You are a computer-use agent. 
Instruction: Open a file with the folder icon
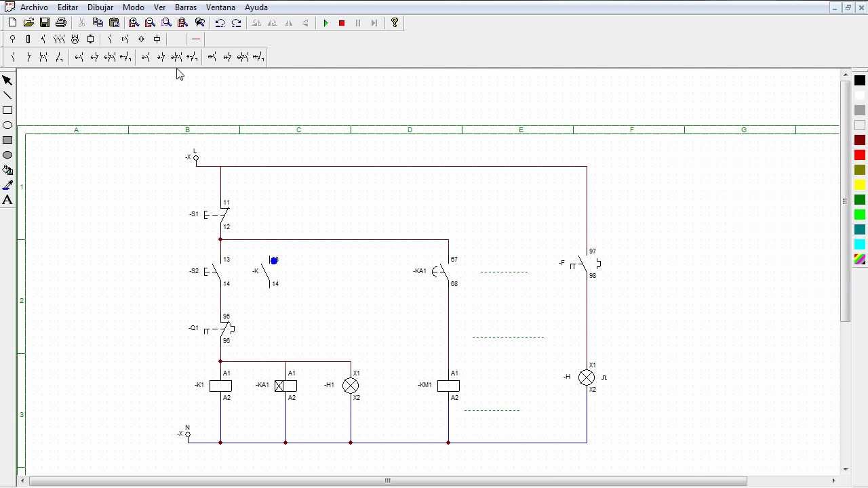28,23
